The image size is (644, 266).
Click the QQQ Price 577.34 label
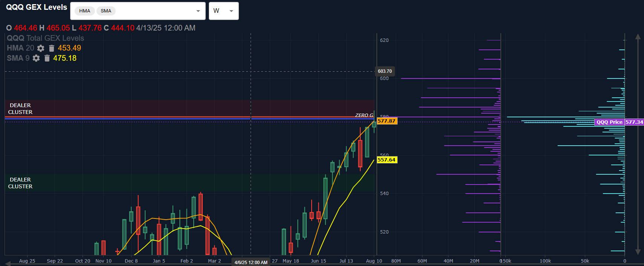coord(619,122)
